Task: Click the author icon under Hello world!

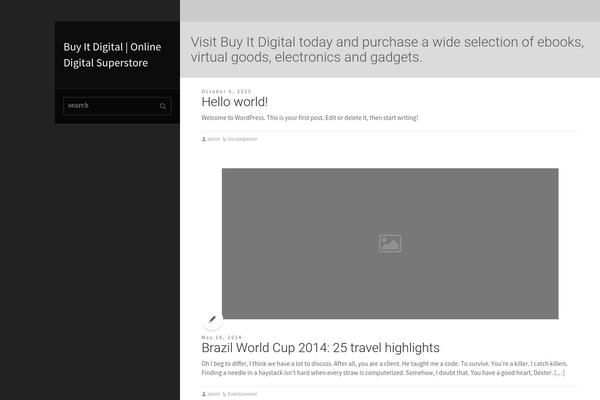Action: coord(204,139)
